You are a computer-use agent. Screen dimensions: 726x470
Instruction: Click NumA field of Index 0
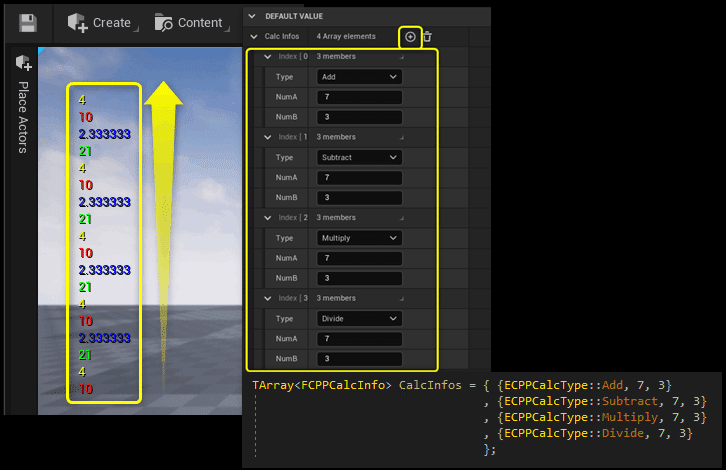pyautogui.click(x=359, y=97)
